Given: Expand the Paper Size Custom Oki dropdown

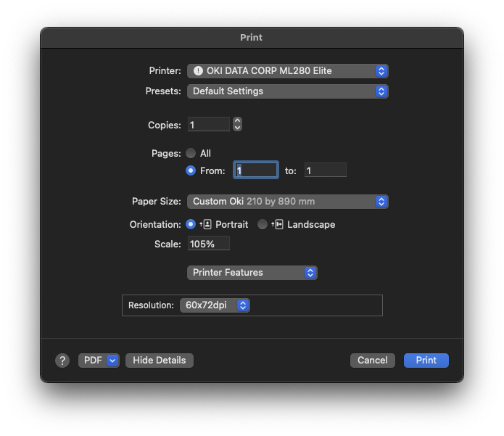Looking at the screenshot, I should [288, 202].
